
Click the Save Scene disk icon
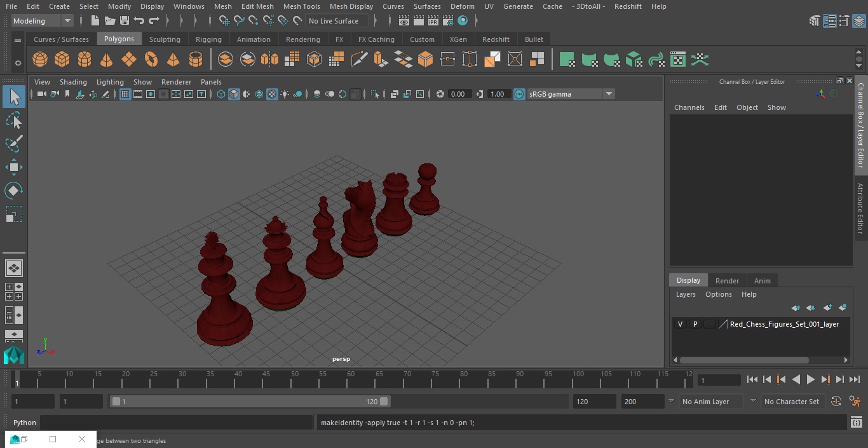pyautogui.click(x=125, y=21)
